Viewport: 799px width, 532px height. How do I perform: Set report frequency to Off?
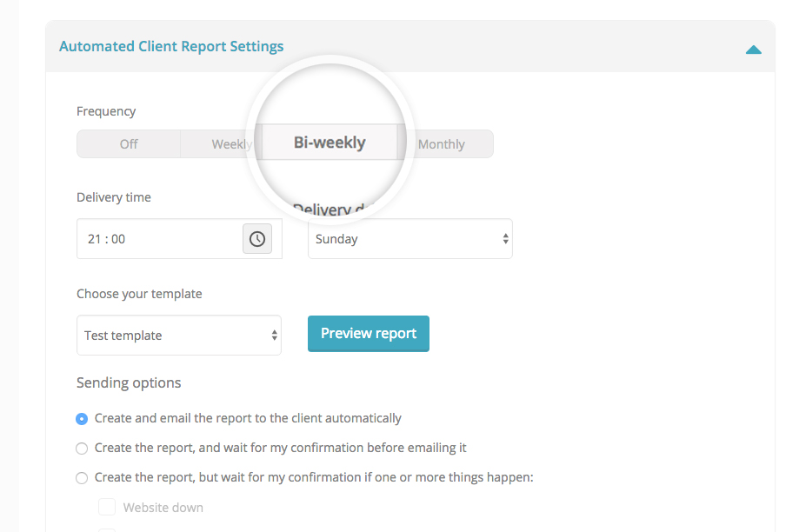(x=129, y=144)
